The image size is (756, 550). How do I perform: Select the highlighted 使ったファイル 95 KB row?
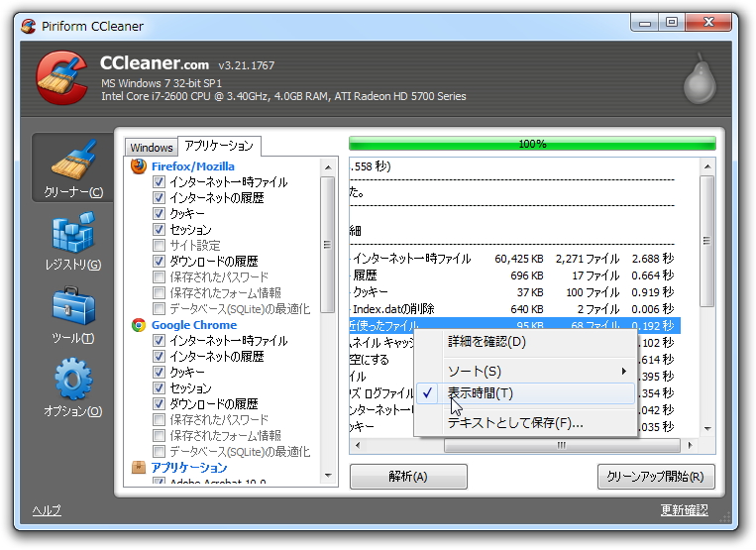tap(514, 324)
